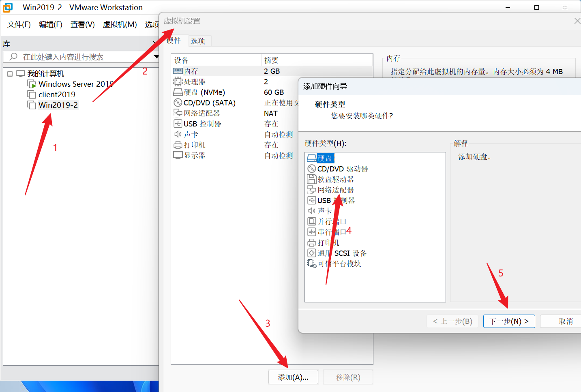Select Windows Server 2019 in library tree
The height and width of the screenshot is (392, 581).
(x=76, y=84)
